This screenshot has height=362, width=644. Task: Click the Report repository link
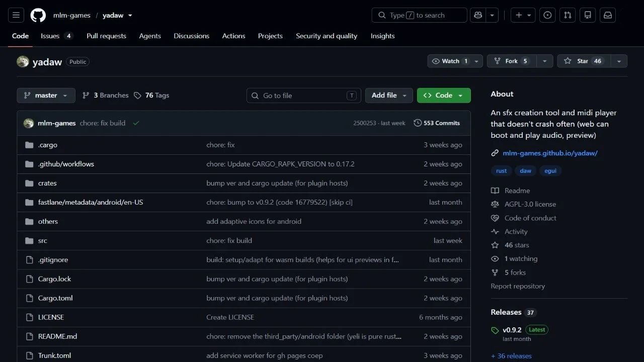(x=518, y=286)
